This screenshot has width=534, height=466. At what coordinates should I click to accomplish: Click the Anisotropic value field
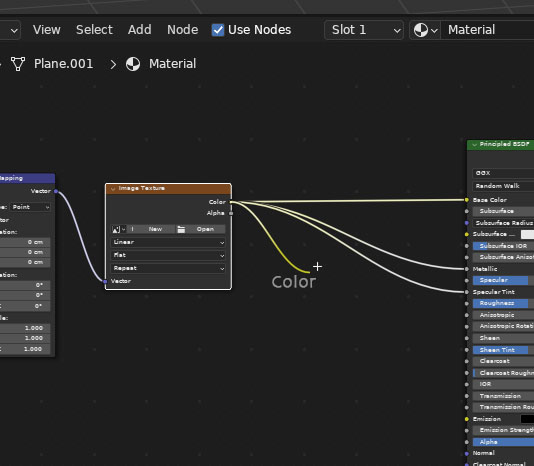pos(503,315)
